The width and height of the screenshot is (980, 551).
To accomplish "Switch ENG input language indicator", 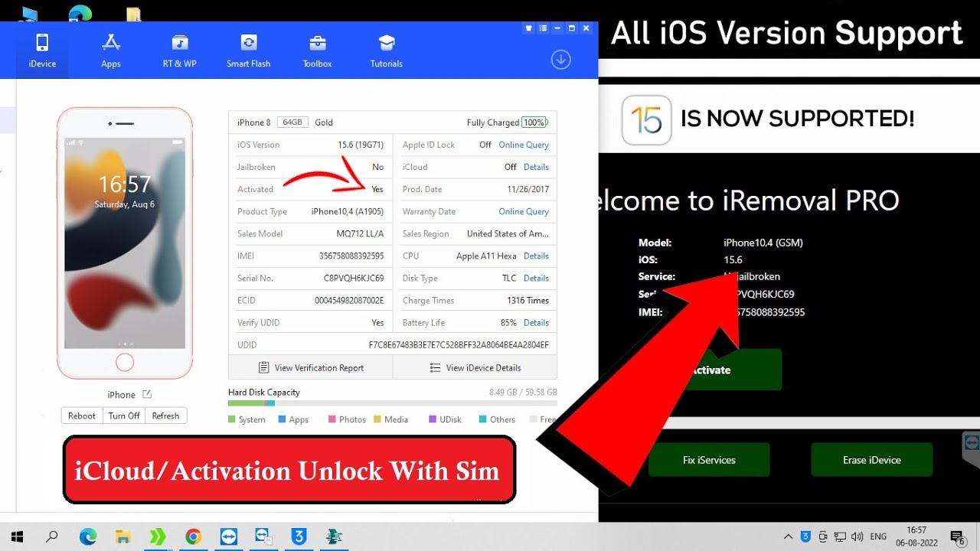I will click(x=879, y=536).
